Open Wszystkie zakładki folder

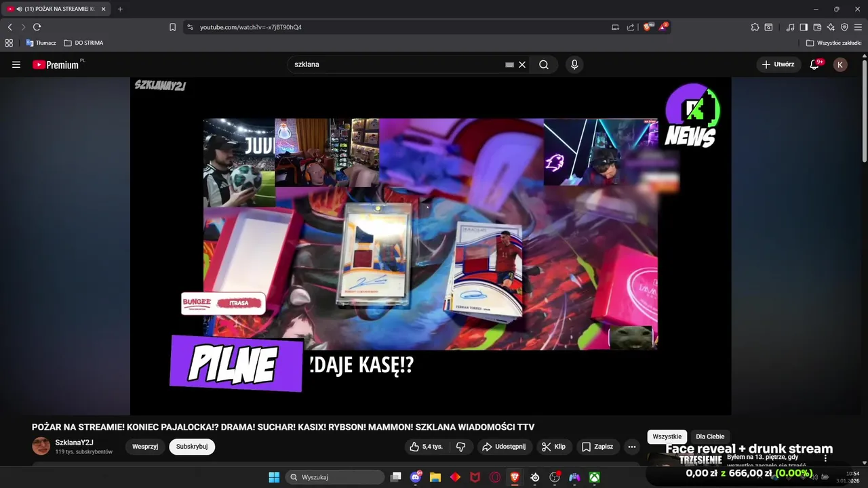click(833, 43)
